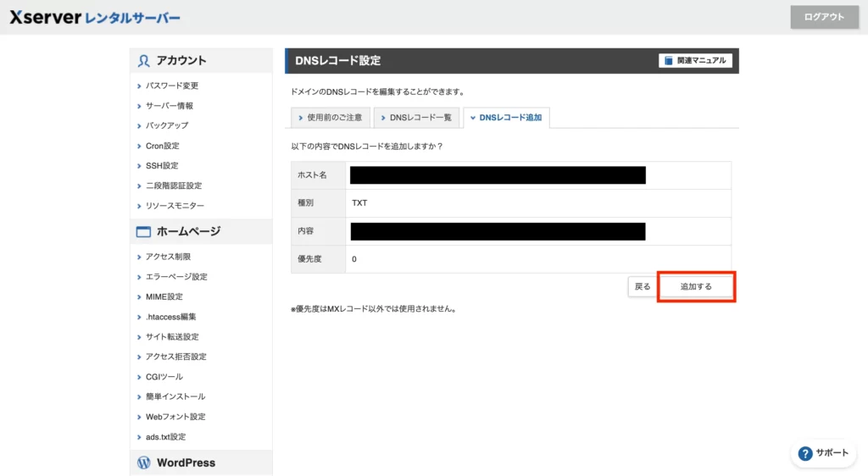Click the WordPress section heading
868x476 pixels.
point(186,462)
